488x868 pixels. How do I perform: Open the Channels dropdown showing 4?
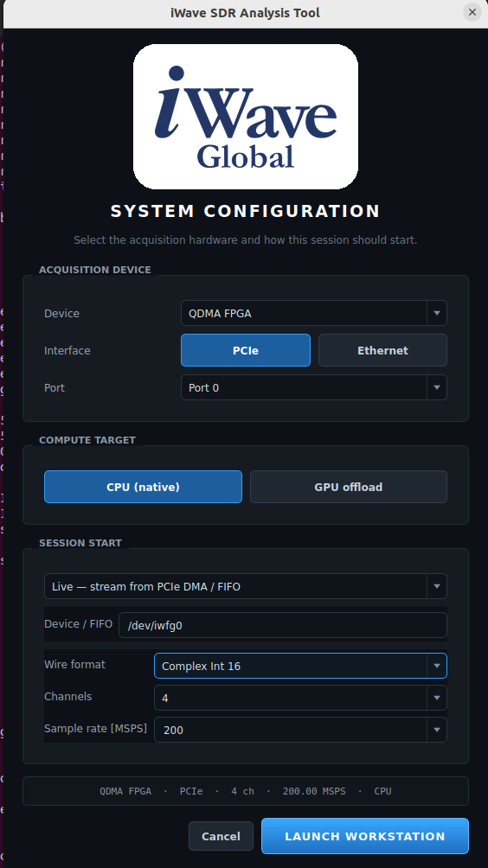click(x=300, y=698)
